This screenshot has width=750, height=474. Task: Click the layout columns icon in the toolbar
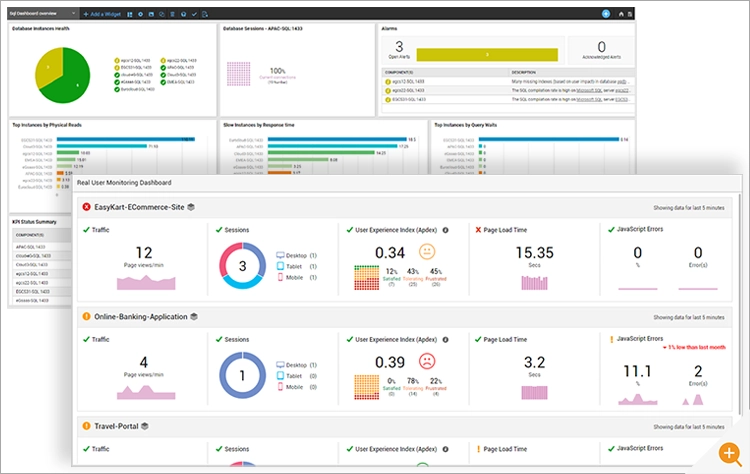pyautogui.click(x=130, y=14)
